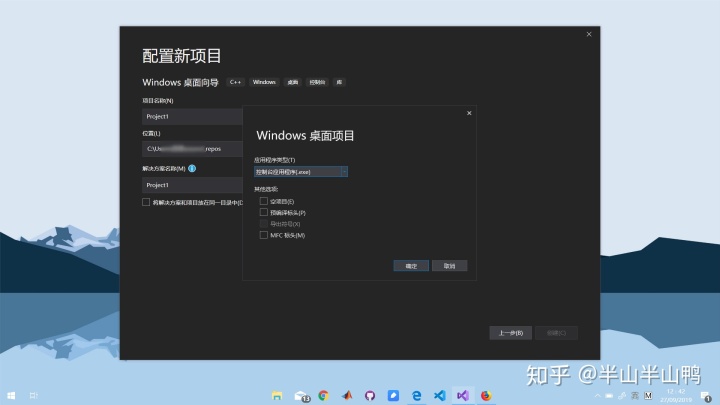Go back with 上一步(B) button
The image size is (720, 405).
click(511, 333)
